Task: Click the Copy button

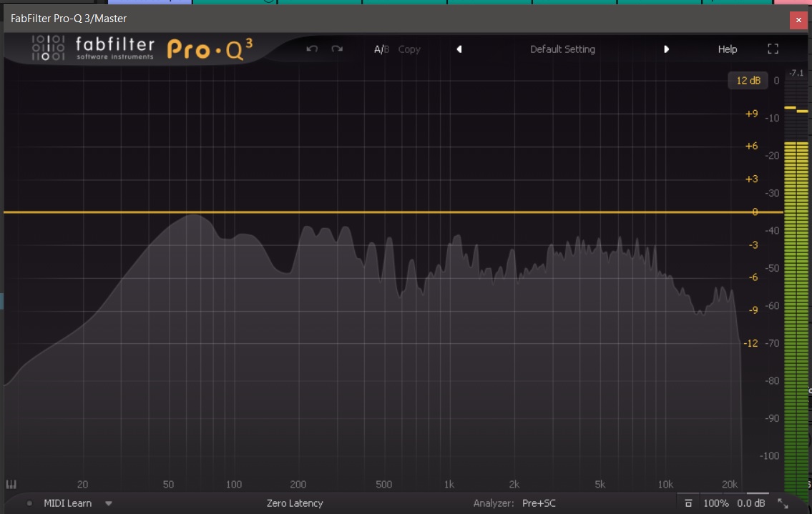Action: click(x=409, y=49)
